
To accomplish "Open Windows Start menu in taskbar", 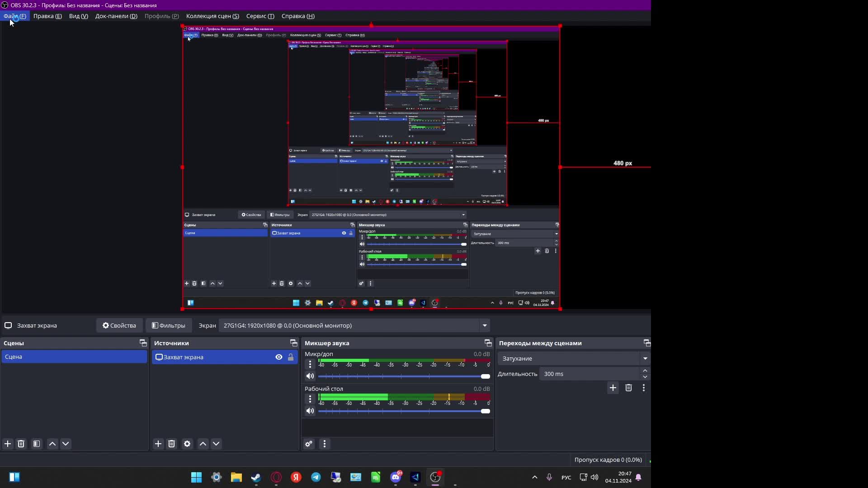I will [x=197, y=477].
